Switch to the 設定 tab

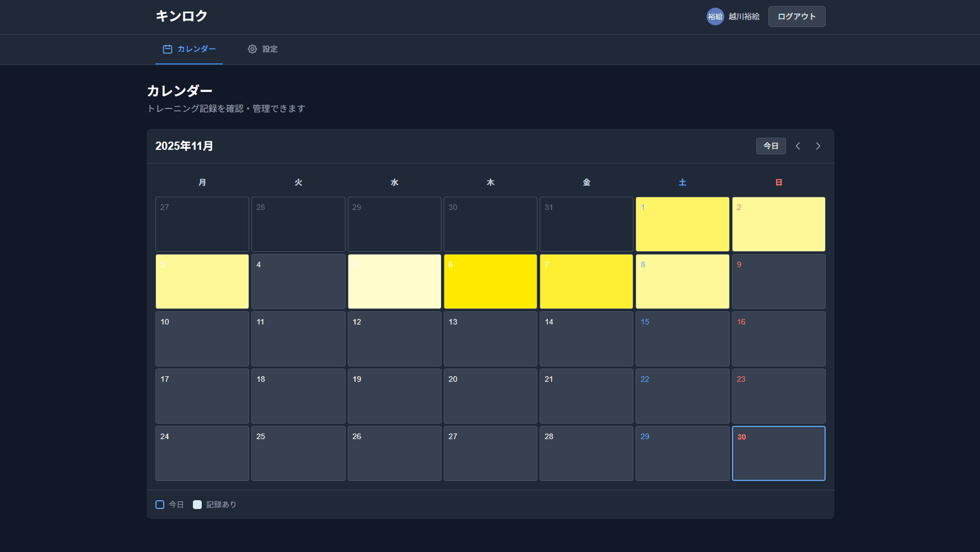[x=263, y=49]
